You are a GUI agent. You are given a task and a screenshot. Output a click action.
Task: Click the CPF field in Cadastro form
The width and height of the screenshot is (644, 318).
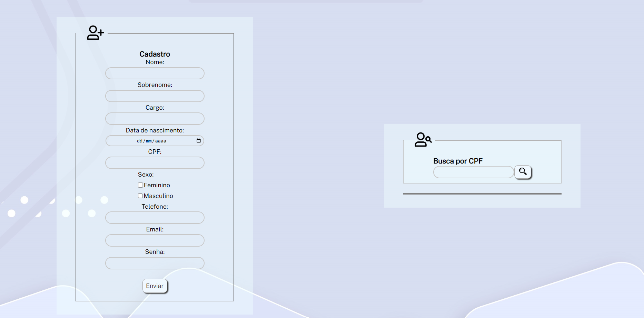coord(155,163)
